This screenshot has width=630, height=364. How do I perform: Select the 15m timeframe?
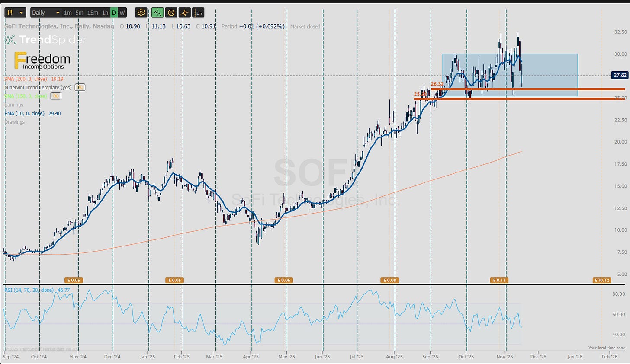(x=92, y=13)
